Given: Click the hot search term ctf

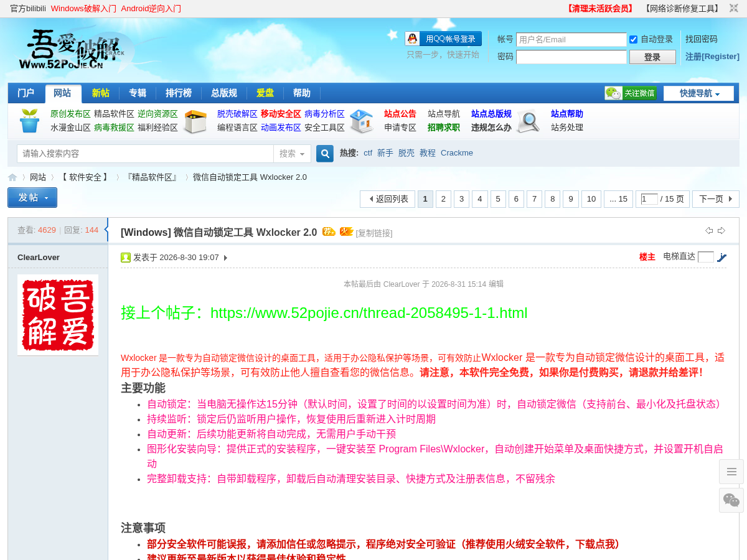Looking at the screenshot, I should click(x=368, y=153).
